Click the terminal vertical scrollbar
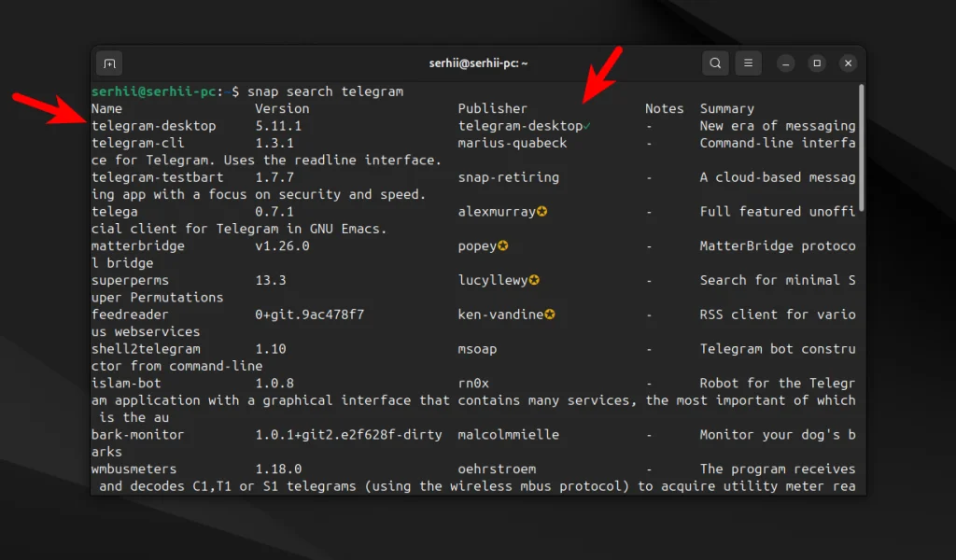The width and height of the screenshot is (956, 560). [x=861, y=149]
